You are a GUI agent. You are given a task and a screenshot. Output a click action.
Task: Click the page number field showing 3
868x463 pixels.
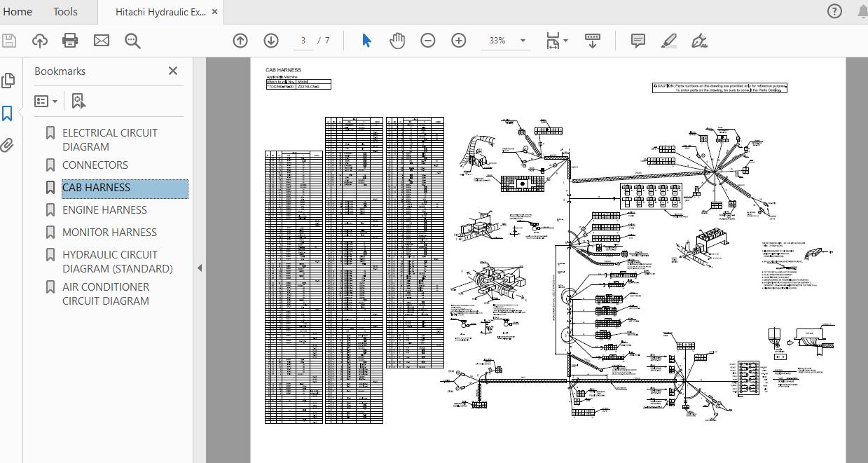303,41
